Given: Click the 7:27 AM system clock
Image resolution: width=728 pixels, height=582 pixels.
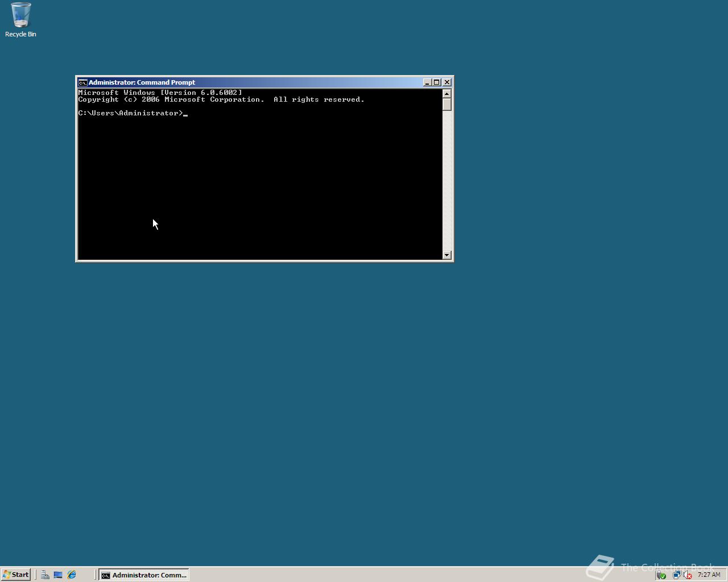Looking at the screenshot, I should (709, 575).
